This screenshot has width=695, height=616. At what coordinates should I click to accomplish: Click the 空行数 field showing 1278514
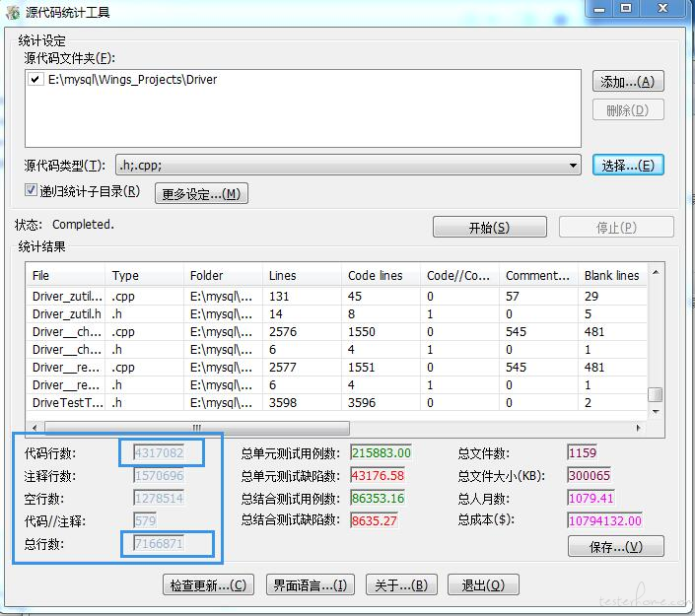(159, 498)
